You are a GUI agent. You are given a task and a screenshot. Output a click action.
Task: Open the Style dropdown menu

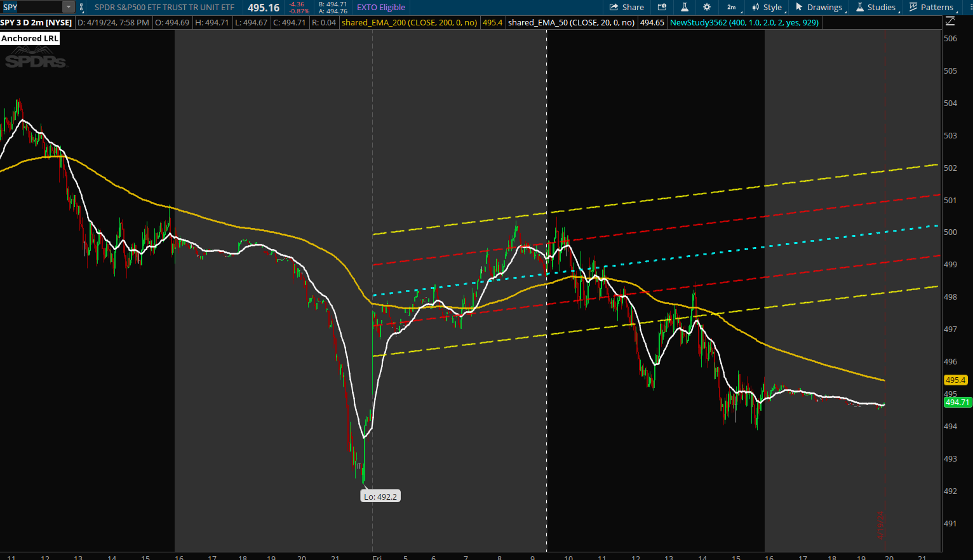(x=767, y=8)
